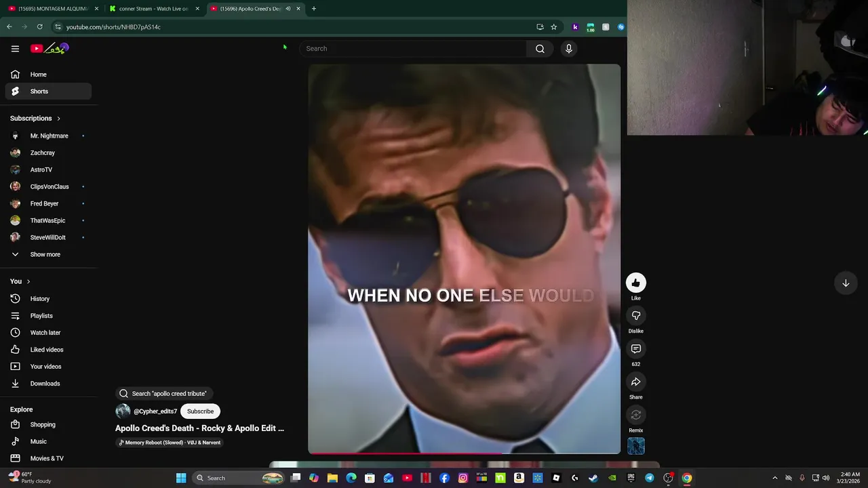Screen dimensions: 868x488
Task: Go back in browser history
Action: pyautogui.click(x=9, y=26)
